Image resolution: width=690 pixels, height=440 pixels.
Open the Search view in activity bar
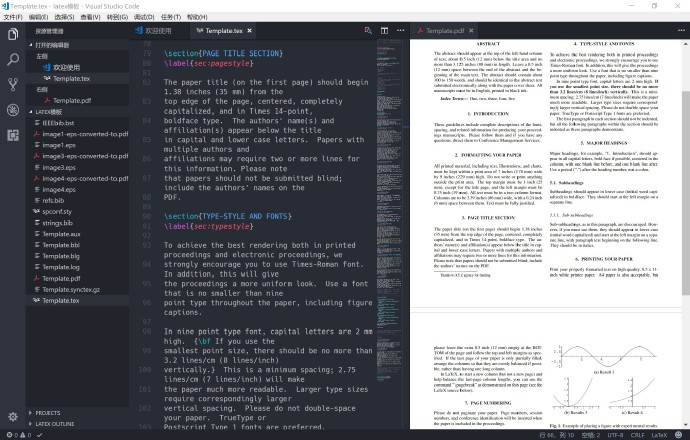point(13,59)
